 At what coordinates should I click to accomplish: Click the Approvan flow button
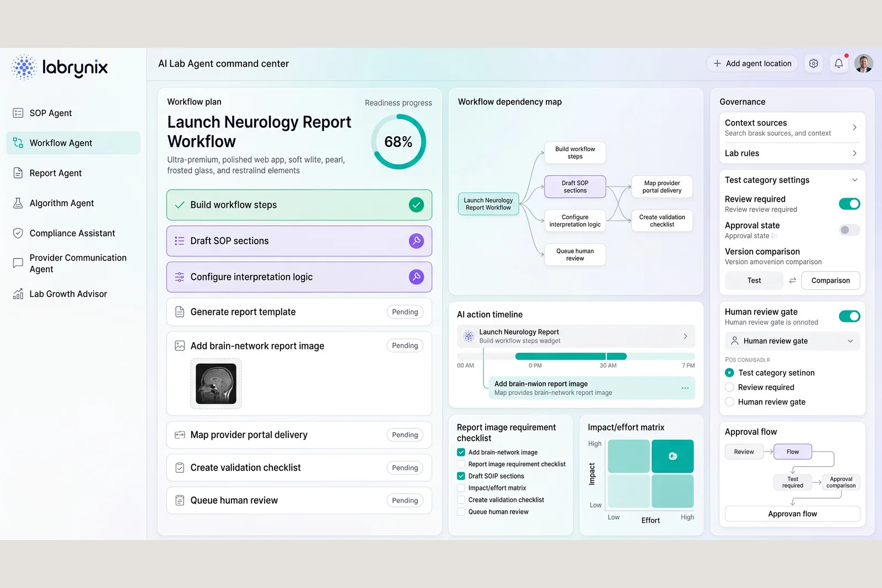coord(792,514)
